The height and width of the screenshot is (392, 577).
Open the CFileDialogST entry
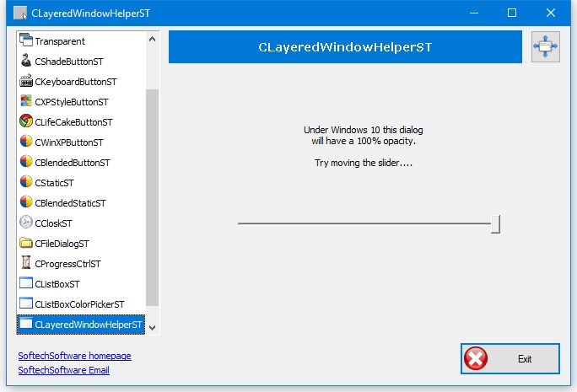click(x=81, y=243)
